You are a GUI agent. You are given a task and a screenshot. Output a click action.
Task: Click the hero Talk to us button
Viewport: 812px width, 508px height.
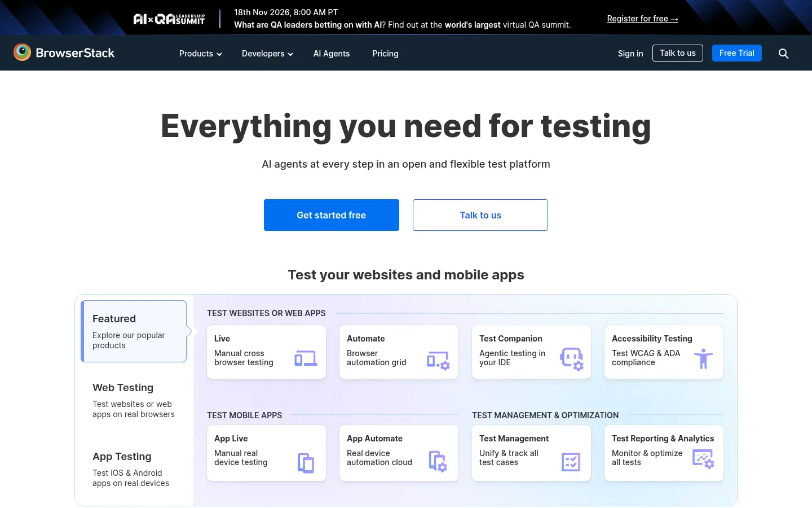point(480,215)
